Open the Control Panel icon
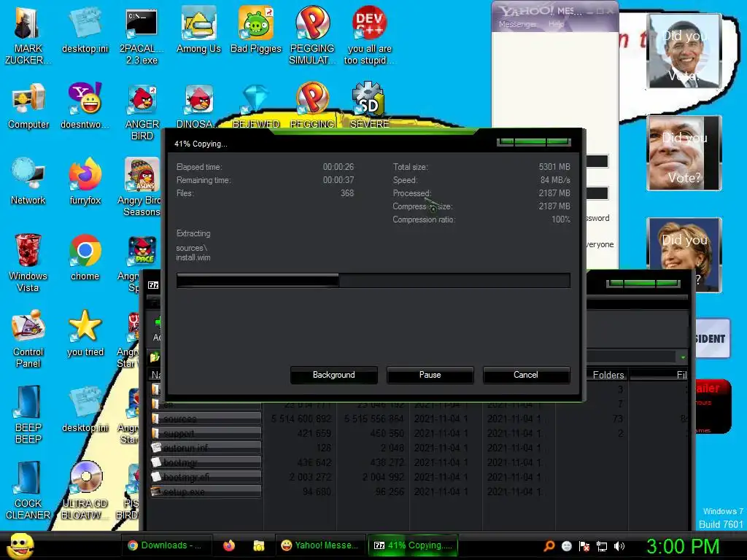The height and width of the screenshot is (560, 747). 28,338
